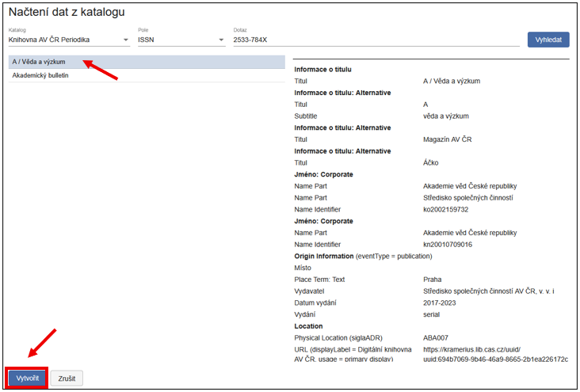Image resolution: width=580 pixels, height=392 pixels.
Task: Click the place term value 'Praha'
Action: pos(433,280)
